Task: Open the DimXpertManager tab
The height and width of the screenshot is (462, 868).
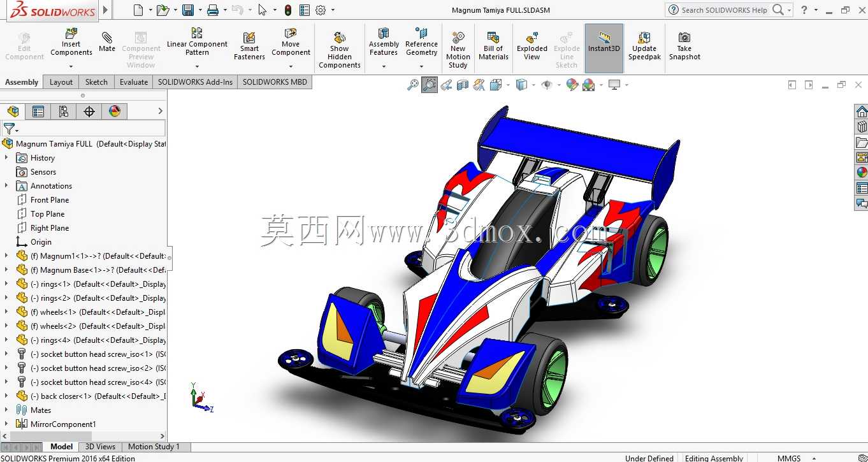Action: (89, 112)
